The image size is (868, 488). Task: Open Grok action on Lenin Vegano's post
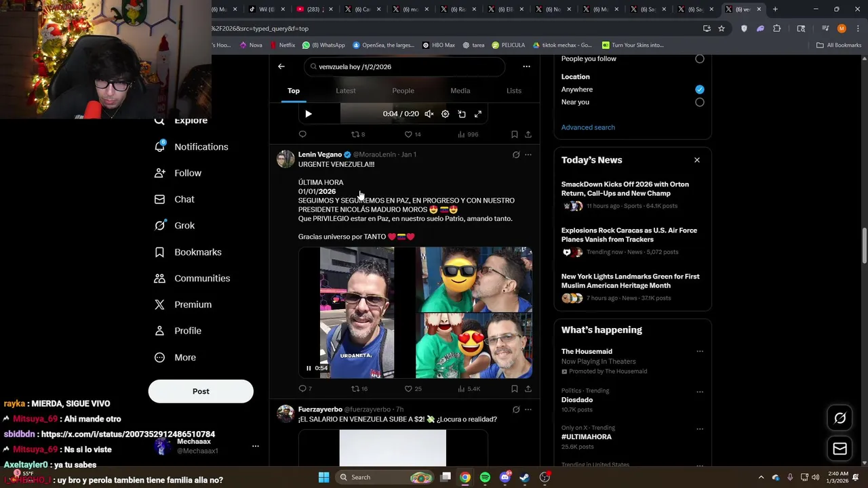[516, 155]
